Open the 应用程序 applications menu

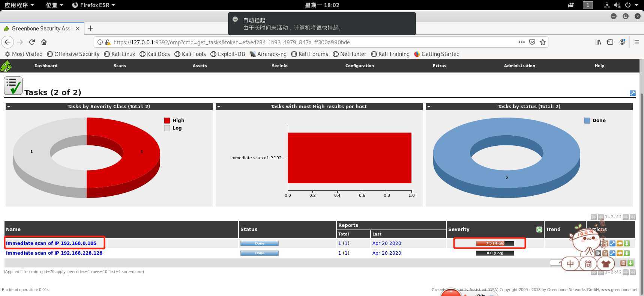[19, 5]
